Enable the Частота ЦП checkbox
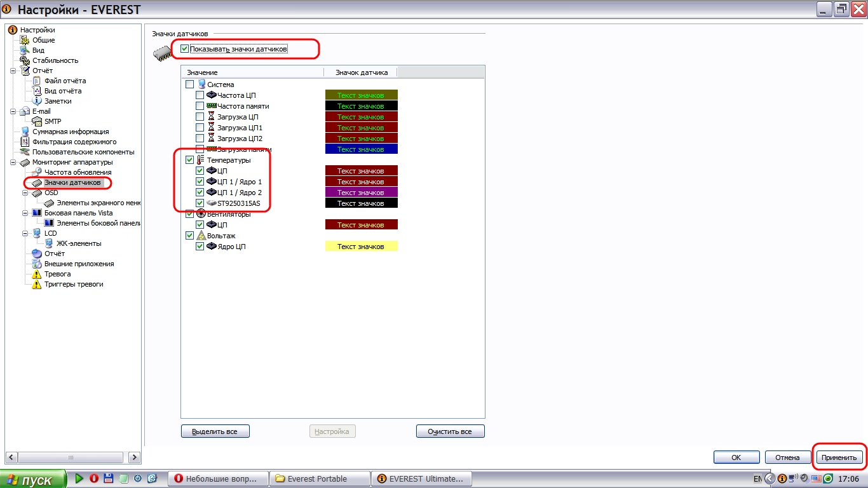868x488 pixels. (x=200, y=95)
